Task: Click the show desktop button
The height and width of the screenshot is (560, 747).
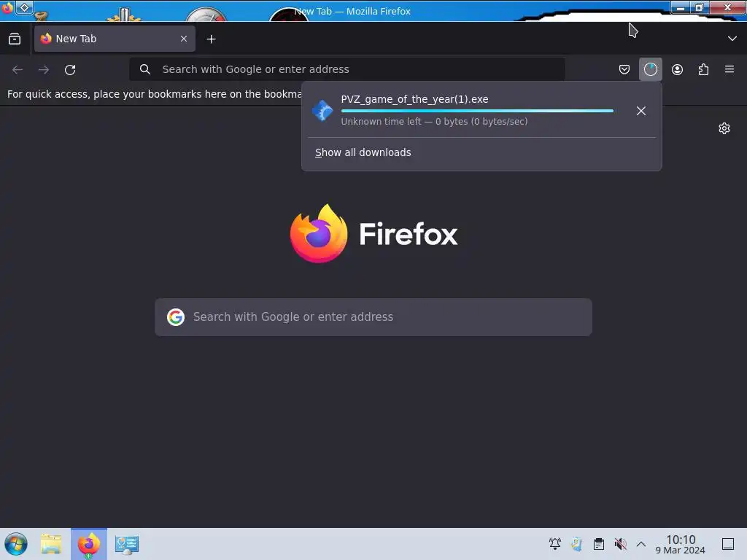Action: 728,544
